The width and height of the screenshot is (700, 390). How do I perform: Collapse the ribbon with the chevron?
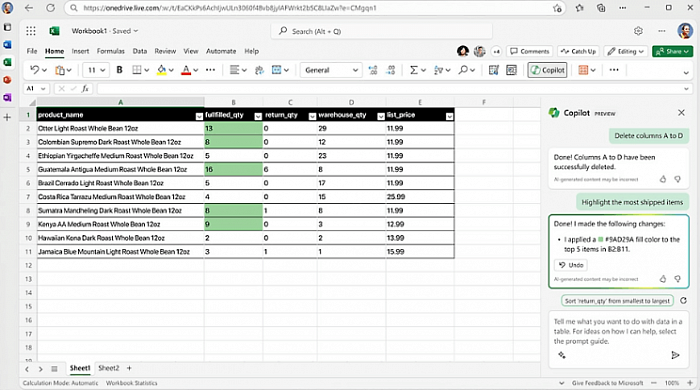[686, 72]
